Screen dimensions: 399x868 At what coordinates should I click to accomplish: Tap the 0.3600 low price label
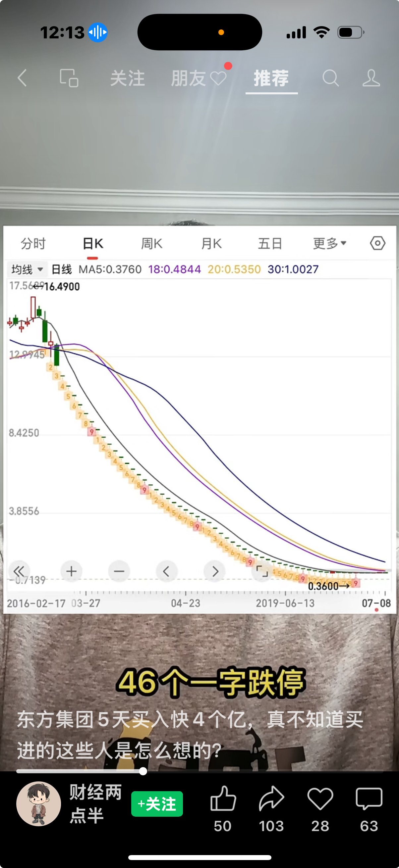click(x=323, y=586)
